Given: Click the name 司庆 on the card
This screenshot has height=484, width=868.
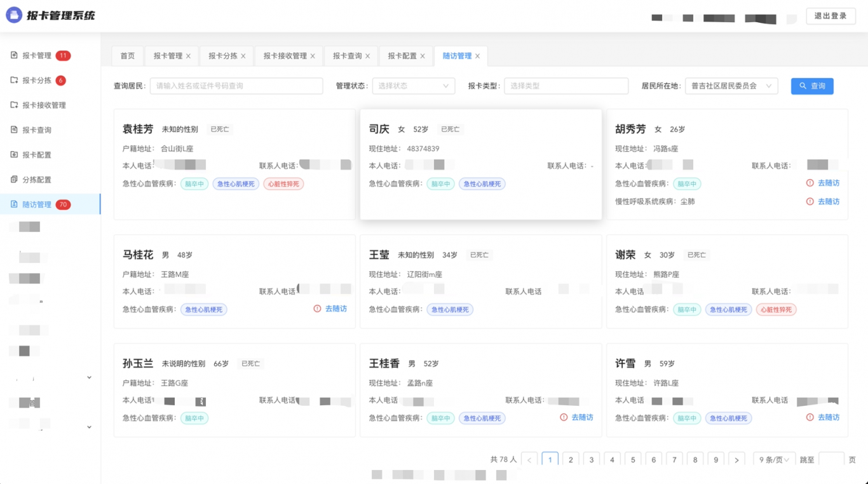Looking at the screenshot, I should tap(379, 129).
